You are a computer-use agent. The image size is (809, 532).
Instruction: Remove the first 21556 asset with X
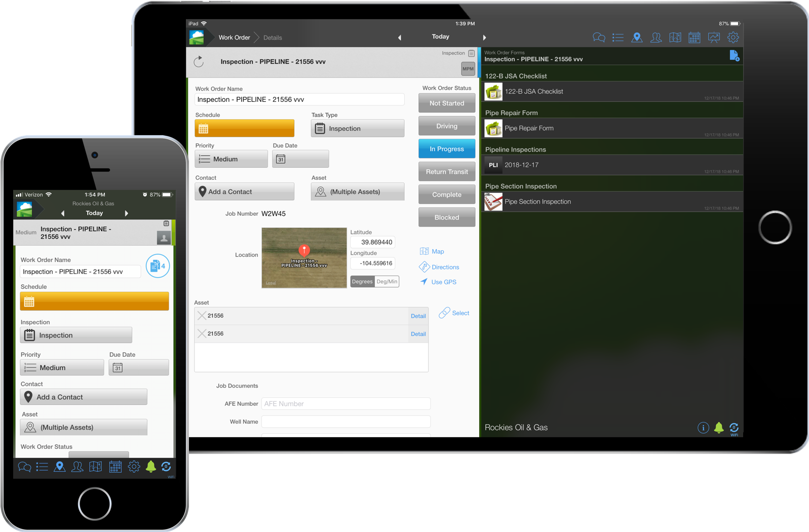(202, 316)
